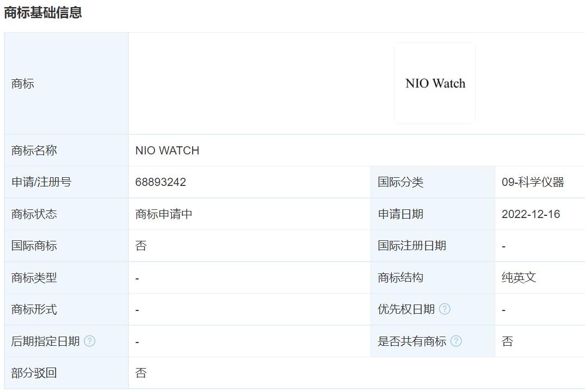The width and height of the screenshot is (585, 392).
Task: Click the 国际商标 value 否
Action: click(x=139, y=246)
